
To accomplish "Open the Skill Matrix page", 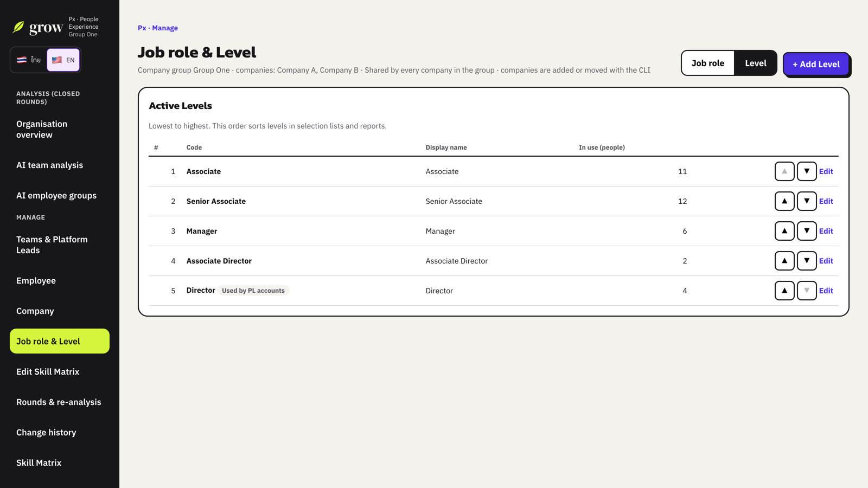I will 60,463.
